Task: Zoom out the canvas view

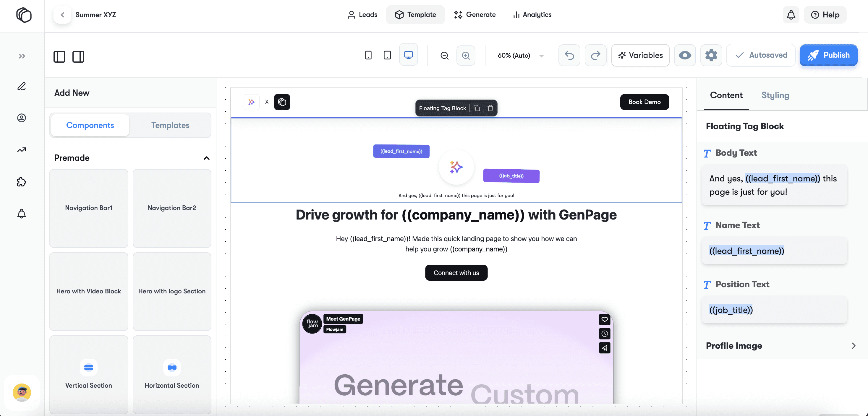Action: coord(444,56)
